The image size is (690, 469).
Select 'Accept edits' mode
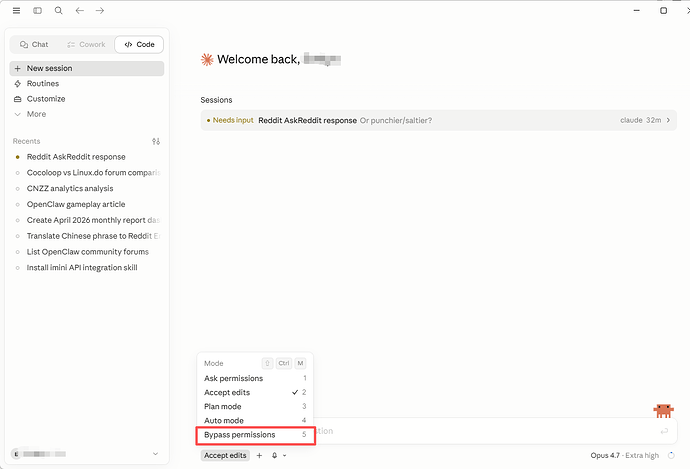click(255, 392)
